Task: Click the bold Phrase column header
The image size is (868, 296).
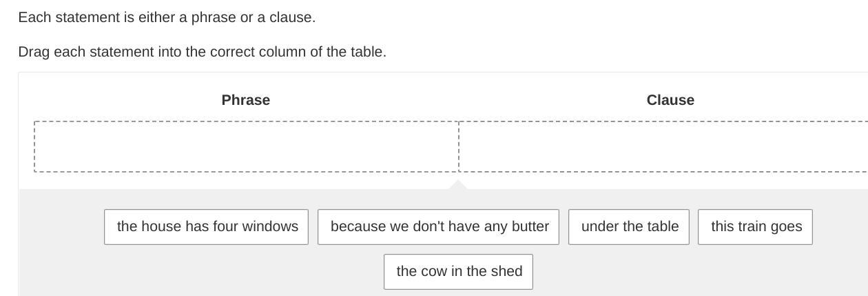Action: pos(246,100)
